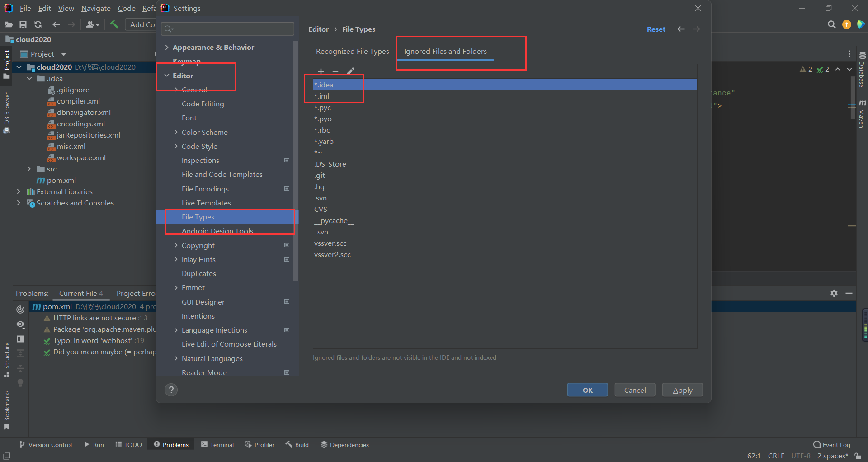Select Ignored Files and Folders tab
This screenshot has width=868, height=462.
click(x=445, y=51)
